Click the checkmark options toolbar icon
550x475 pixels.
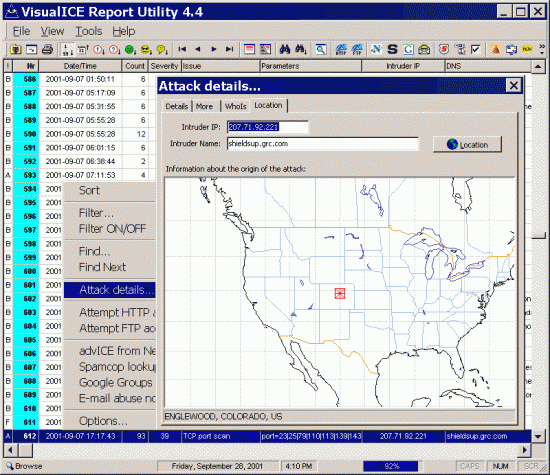pos(476,49)
